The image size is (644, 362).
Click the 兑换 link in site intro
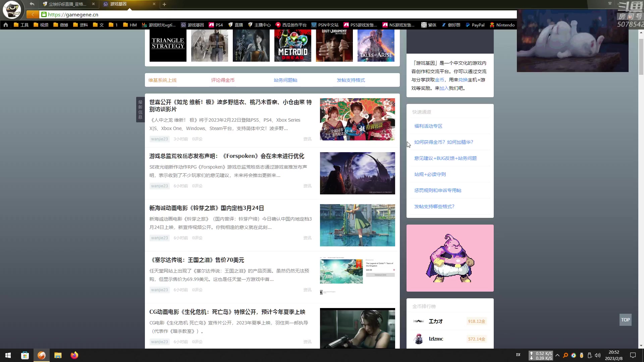point(463,80)
